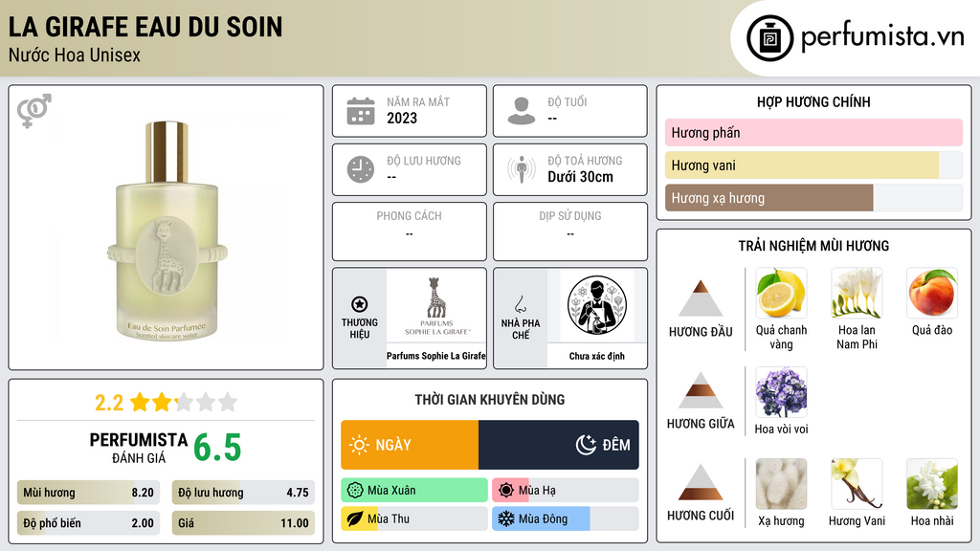
Task: Click the 2023 release year value
Action: pos(402,118)
